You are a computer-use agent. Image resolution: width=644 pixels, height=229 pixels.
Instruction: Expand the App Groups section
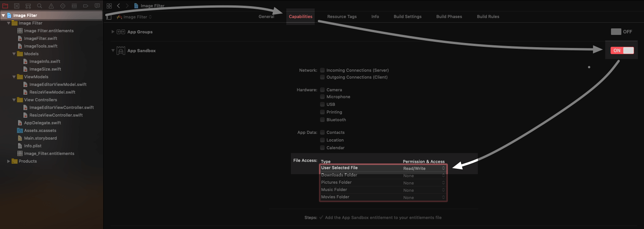(113, 32)
